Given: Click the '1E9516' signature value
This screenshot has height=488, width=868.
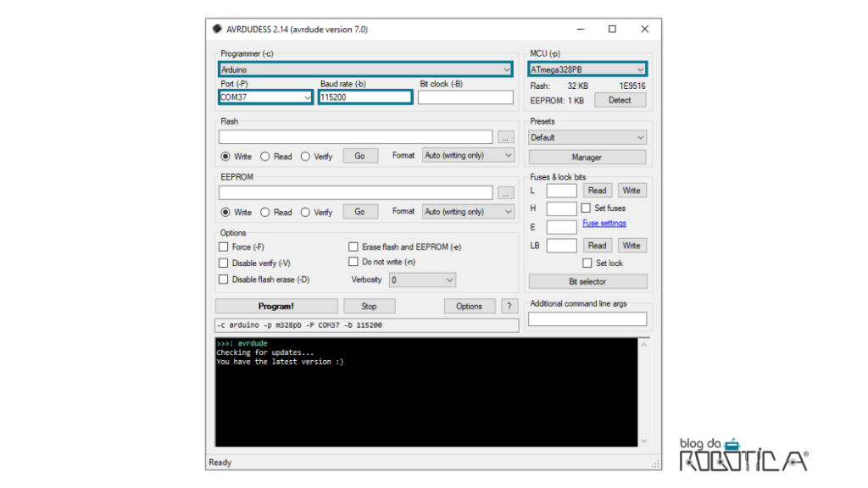Looking at the screenshot, I should (x=632, y=86).
